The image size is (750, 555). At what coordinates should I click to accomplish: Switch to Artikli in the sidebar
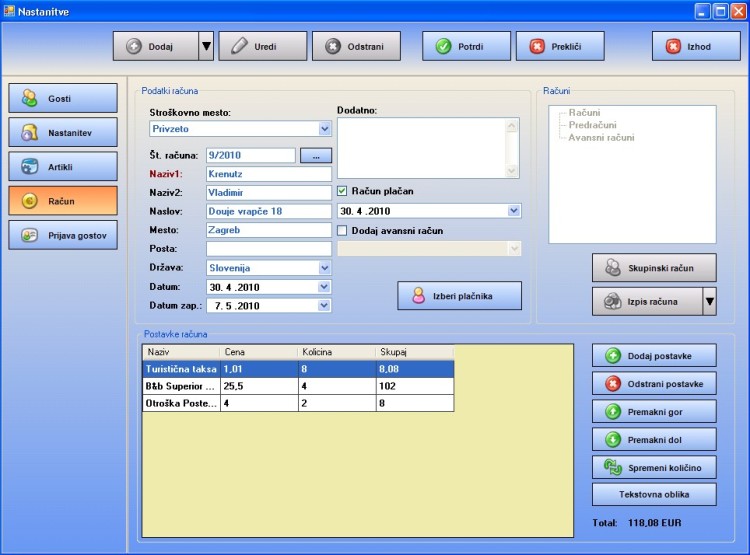(x=64, y=166)
